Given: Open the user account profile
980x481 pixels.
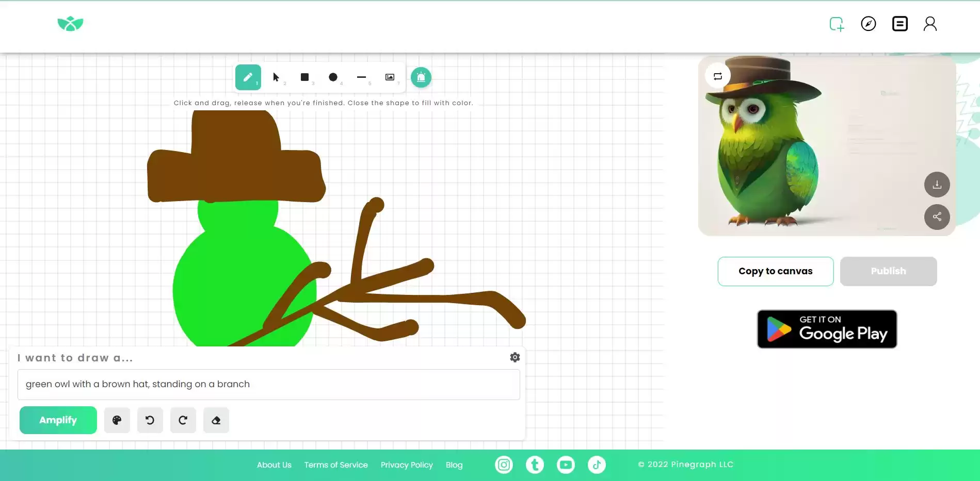Looking at the screenshot, I should [929, 24].
